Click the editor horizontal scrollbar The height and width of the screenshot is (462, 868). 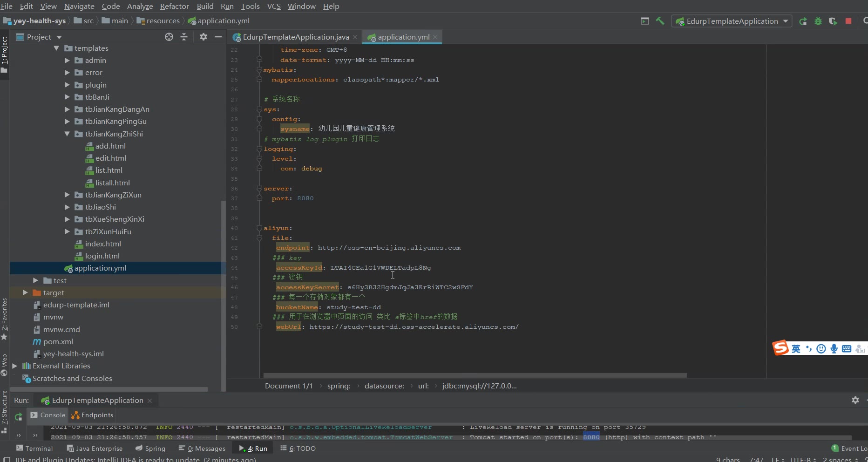475,375
